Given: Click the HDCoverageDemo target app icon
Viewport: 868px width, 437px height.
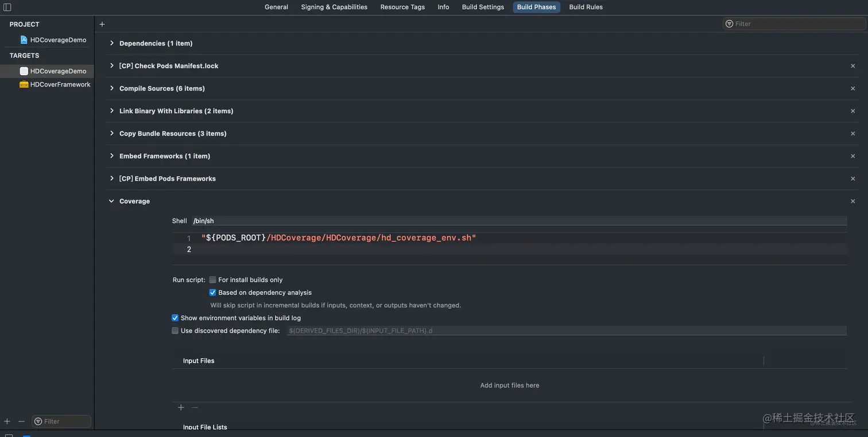Looking at the screenshot, I should [24, 71].
